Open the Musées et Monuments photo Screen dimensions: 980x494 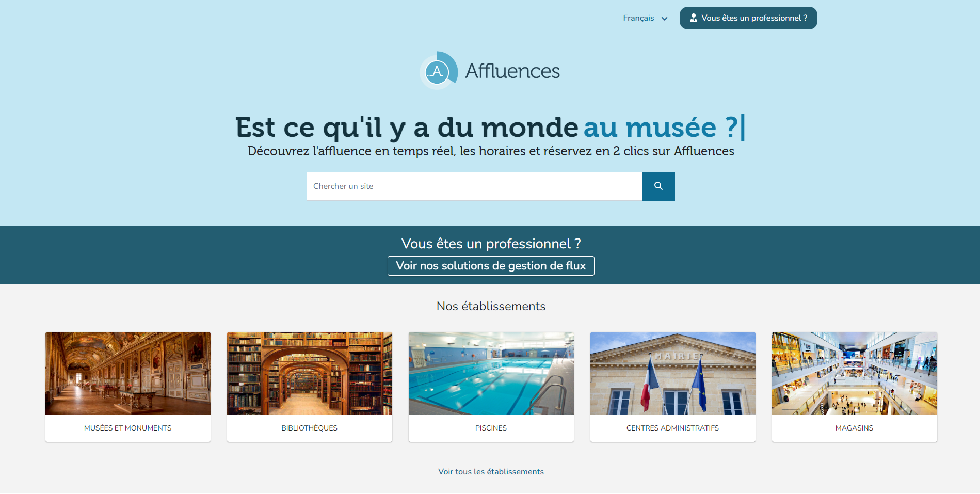128,373
